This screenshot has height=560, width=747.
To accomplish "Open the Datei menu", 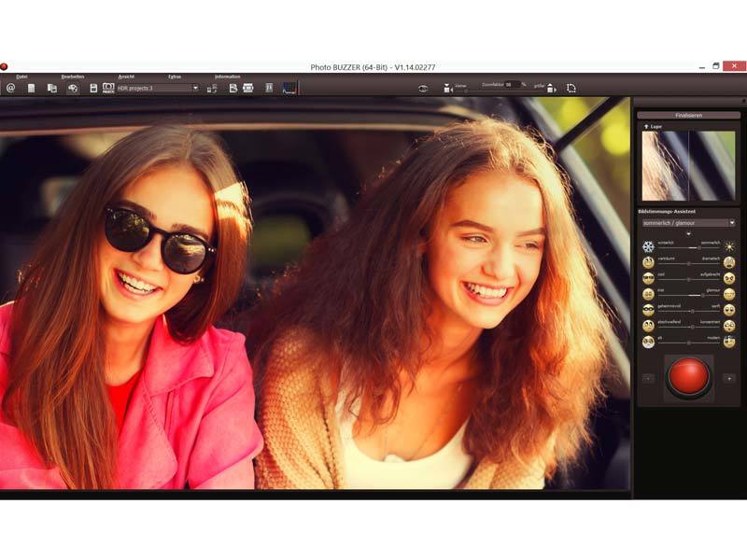I will 21,77.
